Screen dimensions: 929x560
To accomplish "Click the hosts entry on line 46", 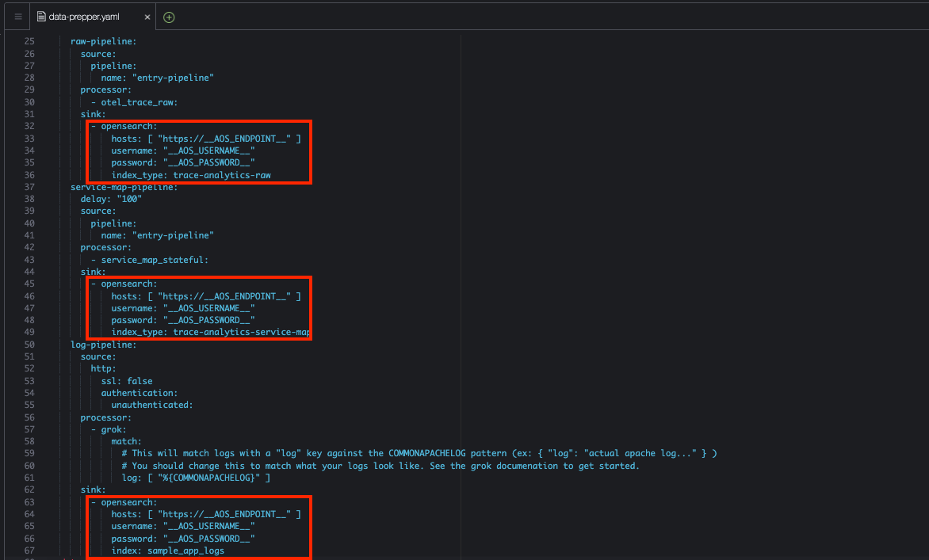I will tap(205, 296).
